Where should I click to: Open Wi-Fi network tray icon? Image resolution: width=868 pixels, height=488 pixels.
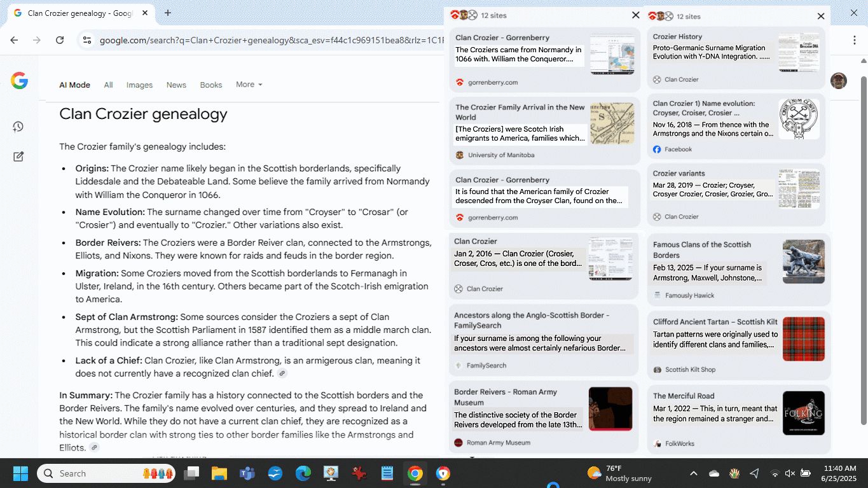(x=775, y=473)
